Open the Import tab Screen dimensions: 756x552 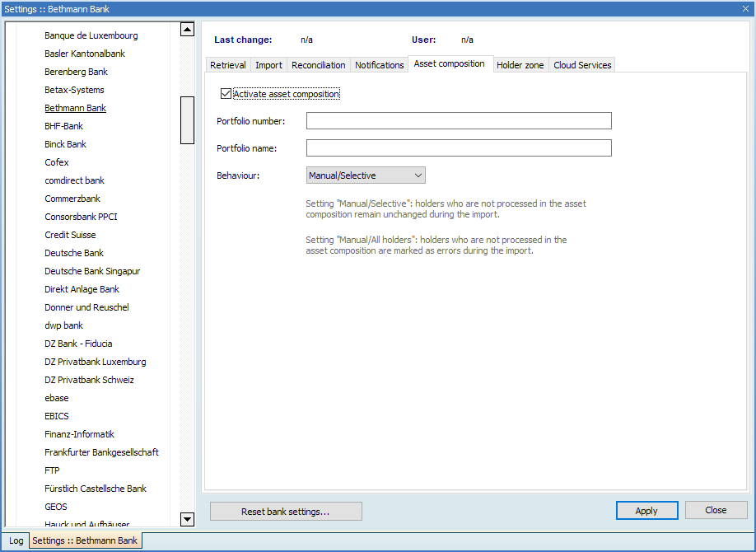pos(268,65)
